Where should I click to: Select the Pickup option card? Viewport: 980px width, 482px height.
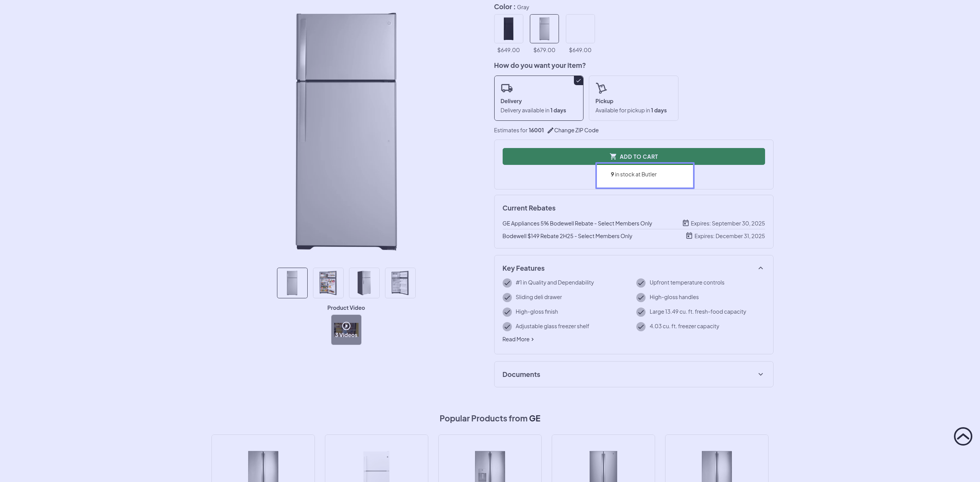click(633, 98)
